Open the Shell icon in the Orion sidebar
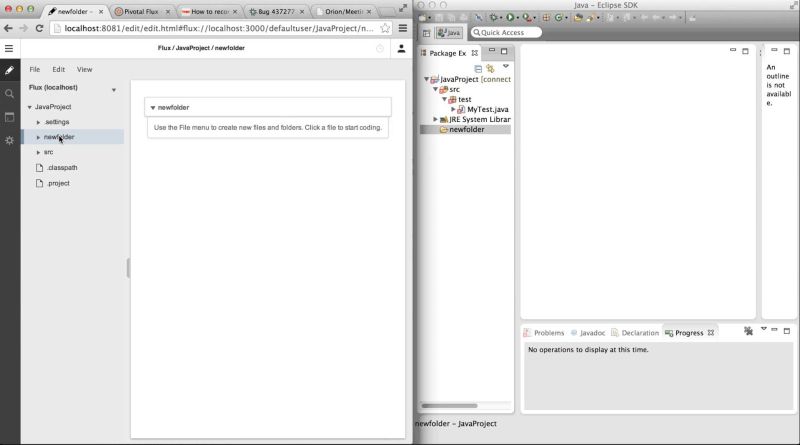800x445 pixels. (x=9, y=117)
